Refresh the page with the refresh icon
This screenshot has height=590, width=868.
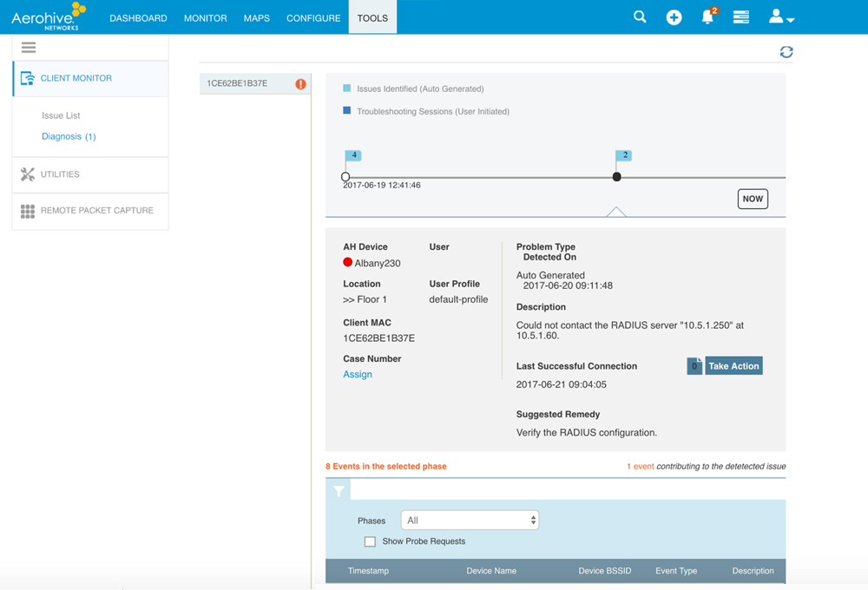(x=786, y=52)
